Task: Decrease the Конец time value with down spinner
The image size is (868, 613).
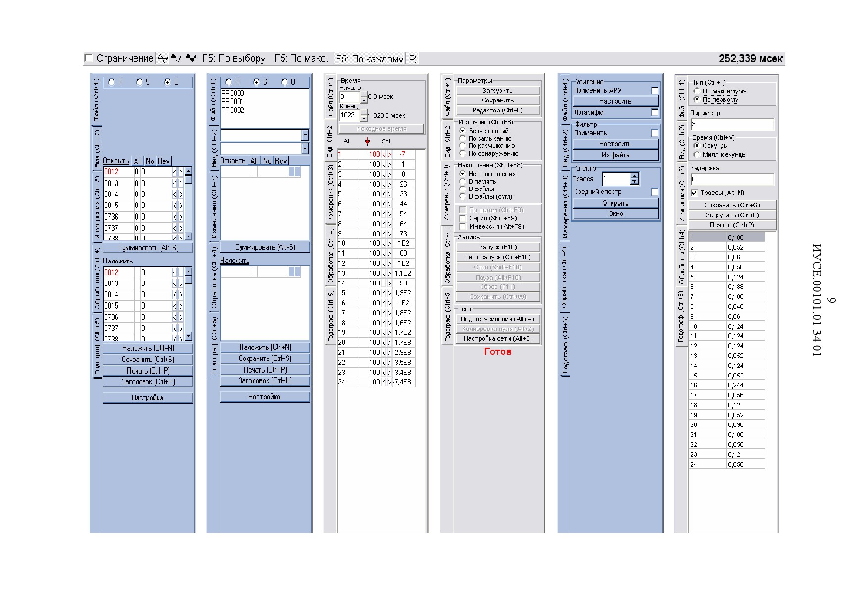Action: 364,118
